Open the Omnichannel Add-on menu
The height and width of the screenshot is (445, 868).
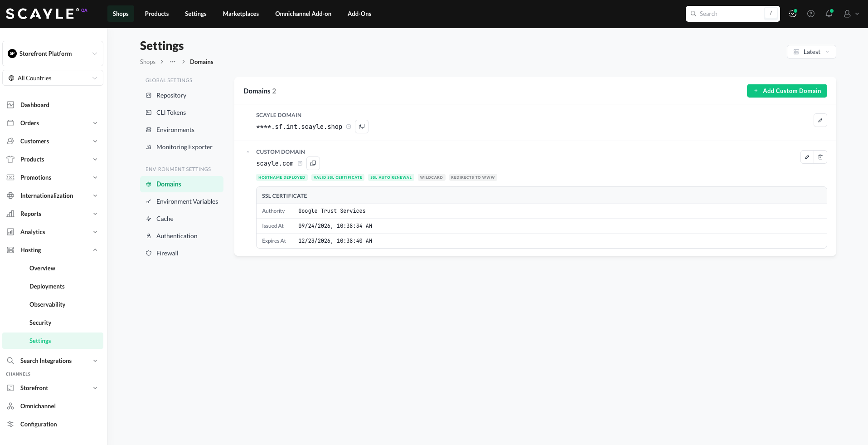[303, 14]
